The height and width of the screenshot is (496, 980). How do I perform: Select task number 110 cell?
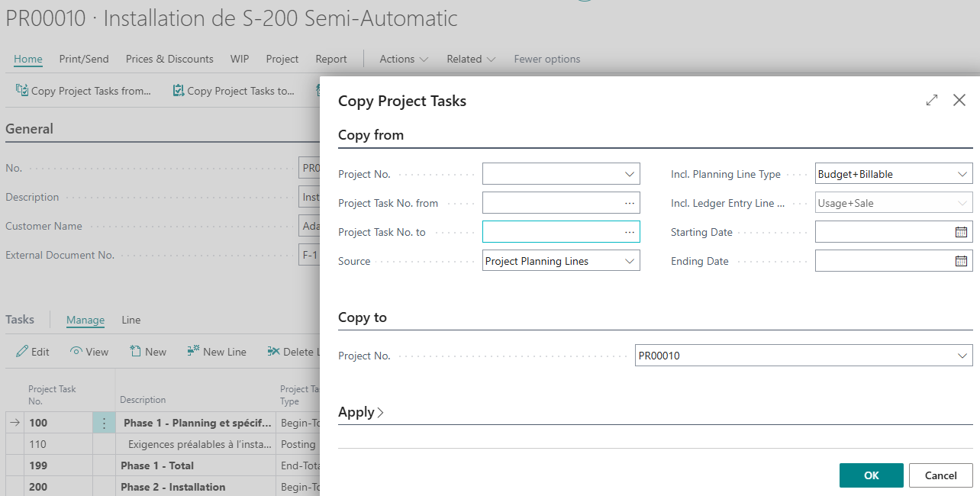pos(58,444)
